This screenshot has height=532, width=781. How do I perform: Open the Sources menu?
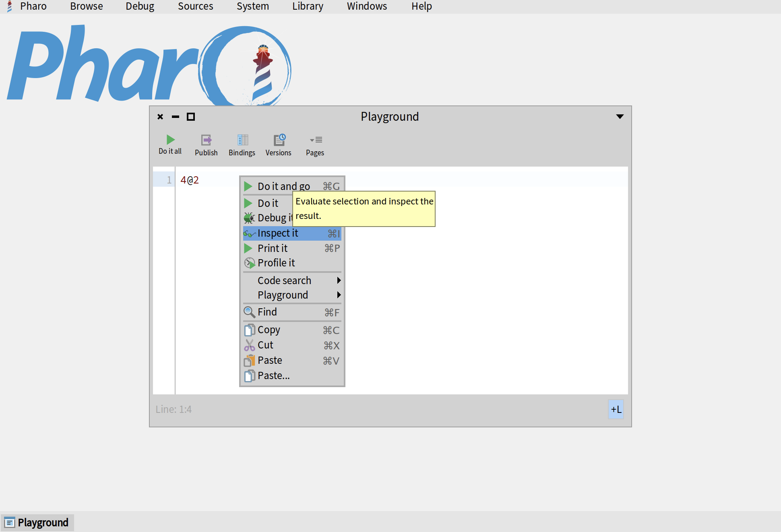click(x=195, y=6)
